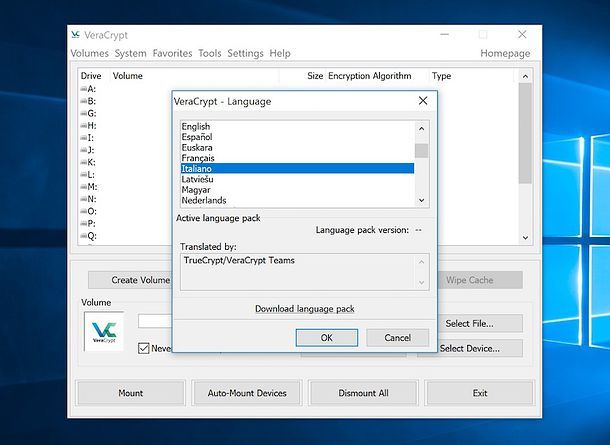
Task: Click the Encryption Algorithm column header
Action: tap(377, 76)
